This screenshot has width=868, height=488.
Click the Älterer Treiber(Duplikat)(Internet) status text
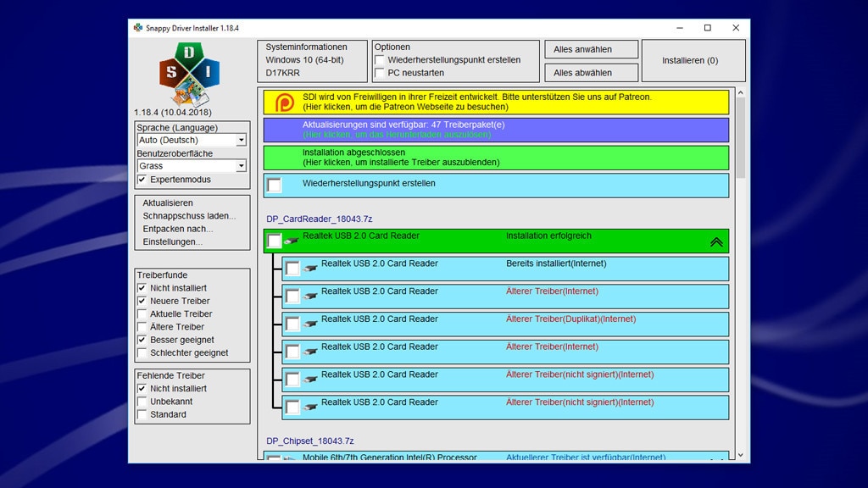point(570,319)
